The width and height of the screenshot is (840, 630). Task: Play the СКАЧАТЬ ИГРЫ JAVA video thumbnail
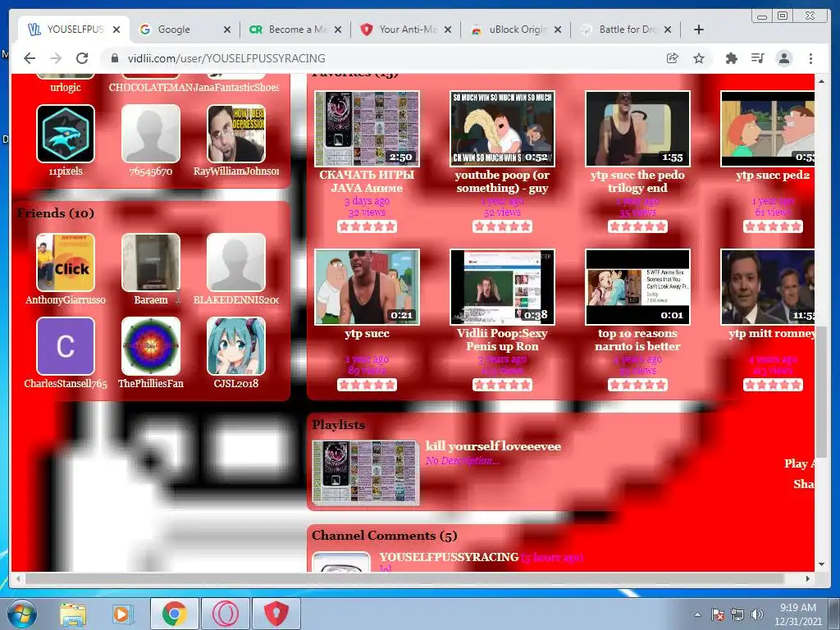click(367, 129)
